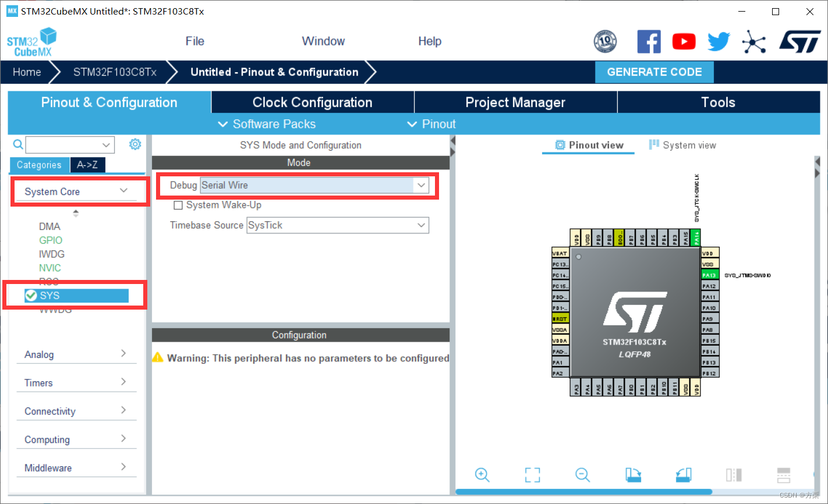This screenshot has width=828, height=504.
Task: Expand the Software Packs menu
Action: click(x=267, y=124)
